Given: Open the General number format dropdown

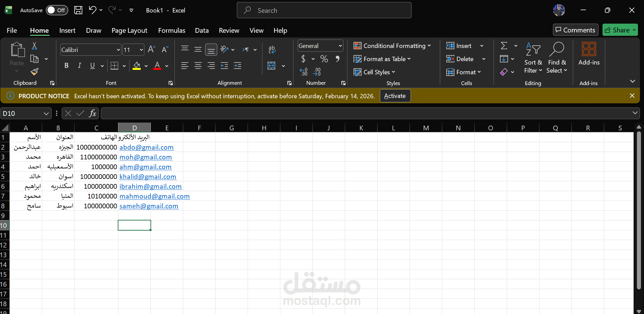Looking at the screenshot, I should pyautogui.click(x=340, y=46).
